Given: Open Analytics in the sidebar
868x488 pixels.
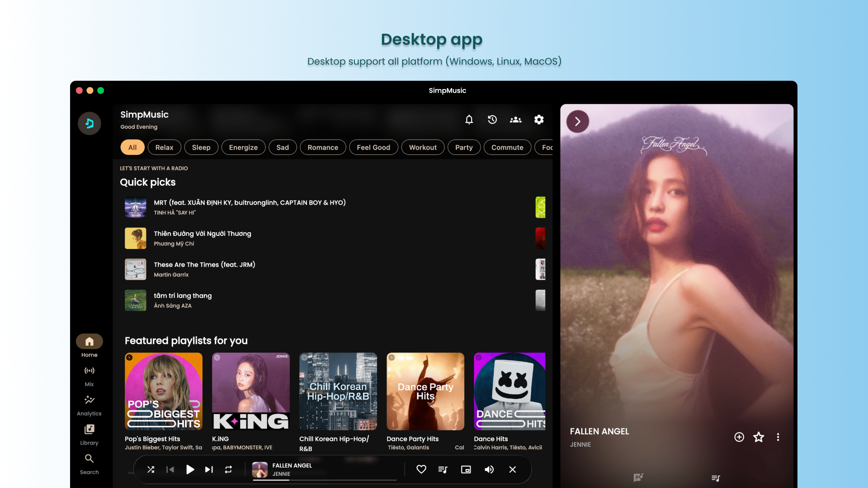Looking at the screenshot, I should 89,406.
